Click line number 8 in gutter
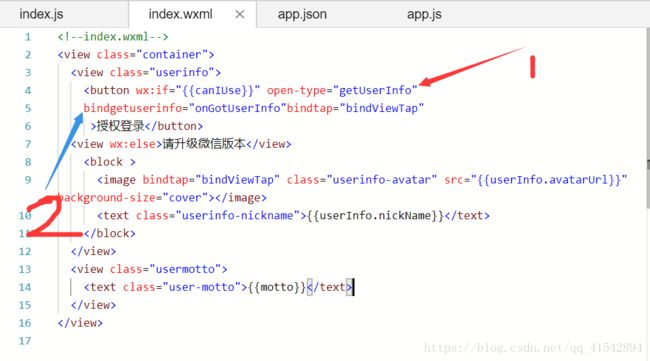 28,162
